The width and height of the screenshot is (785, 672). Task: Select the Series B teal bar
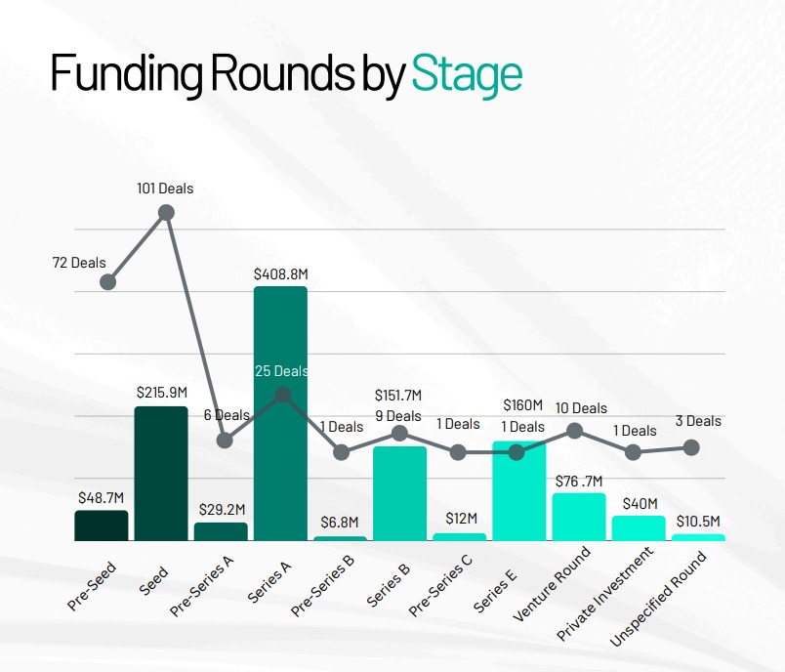(x=399, y=493)
